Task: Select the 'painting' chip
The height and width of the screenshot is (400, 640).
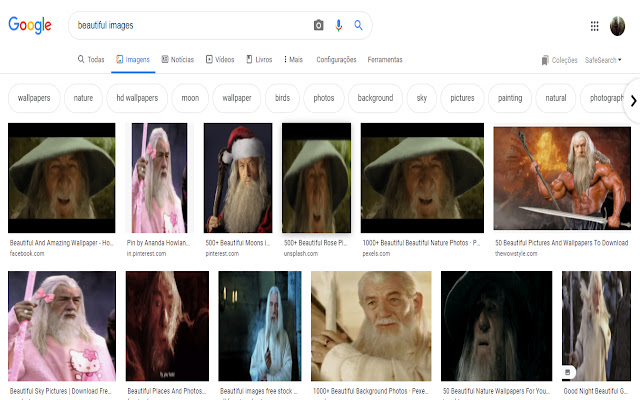Action: pyautogui.click(x=510, y=98)
